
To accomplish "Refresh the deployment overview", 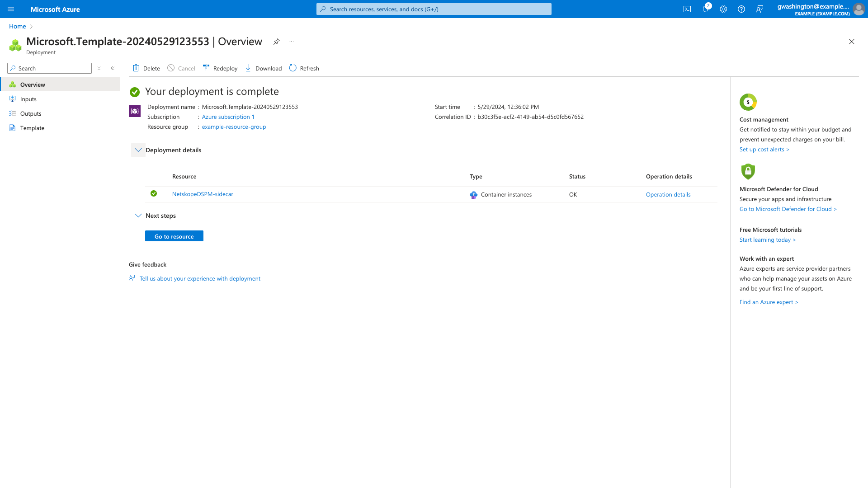I will click(x=304, y=68).
